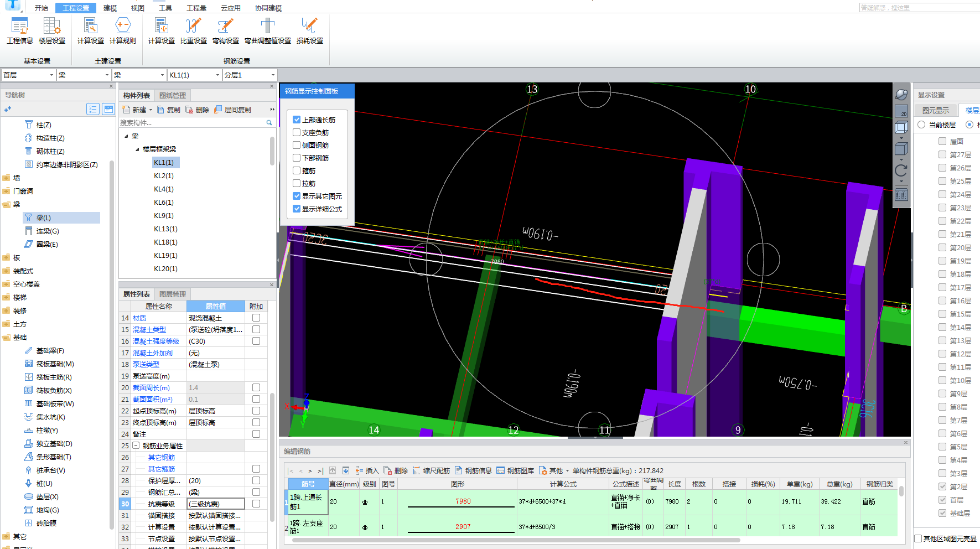Click search icon in 搜索构件 box

click(x=269, y=123)
